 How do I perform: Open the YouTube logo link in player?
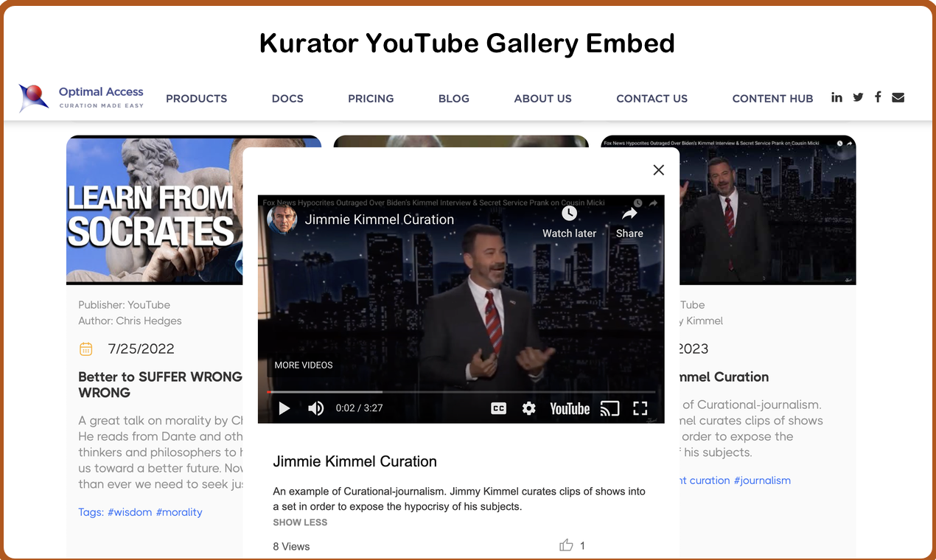pyautogui.click(x=570, y=408)
